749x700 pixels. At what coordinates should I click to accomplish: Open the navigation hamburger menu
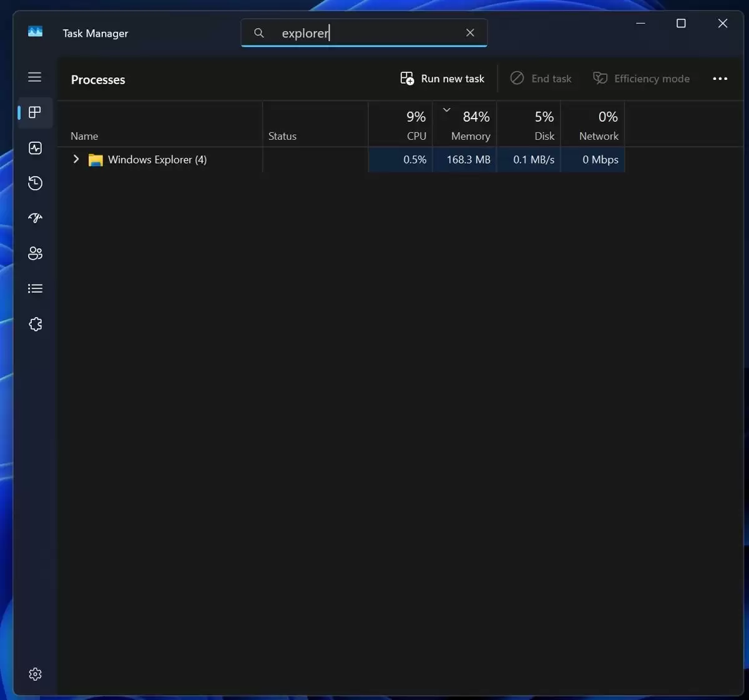(x=35, y=77)
